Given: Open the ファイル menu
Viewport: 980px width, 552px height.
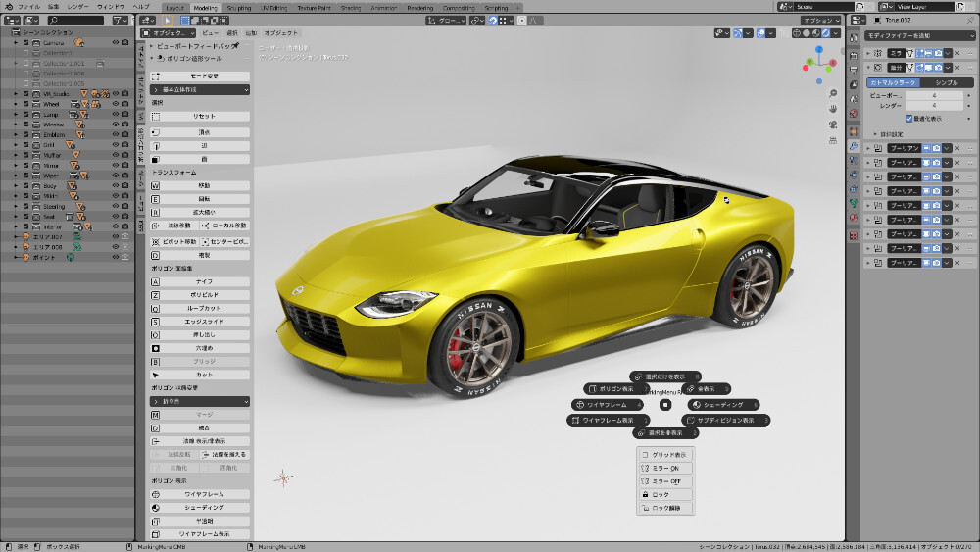Looking at the screenshot, I should tap(29, 6).
